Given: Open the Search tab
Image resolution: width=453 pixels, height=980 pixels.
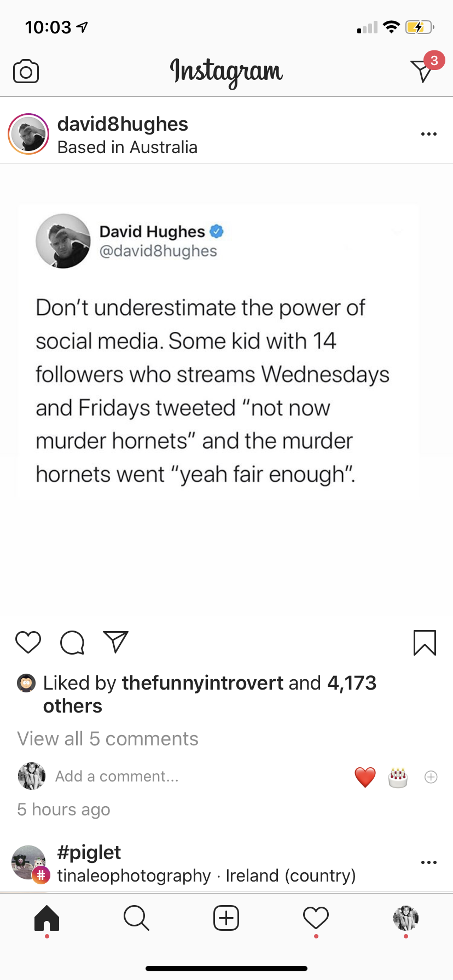Looking at the screenshot, I should (136, 918).
